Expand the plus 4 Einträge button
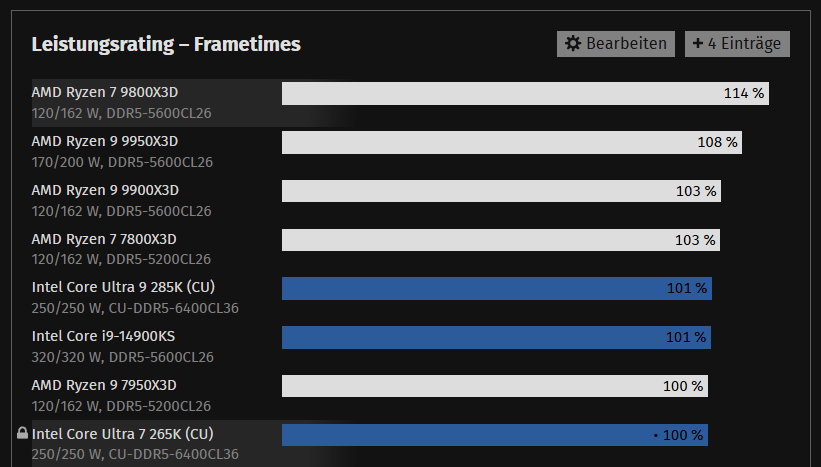 pos(737,44)
